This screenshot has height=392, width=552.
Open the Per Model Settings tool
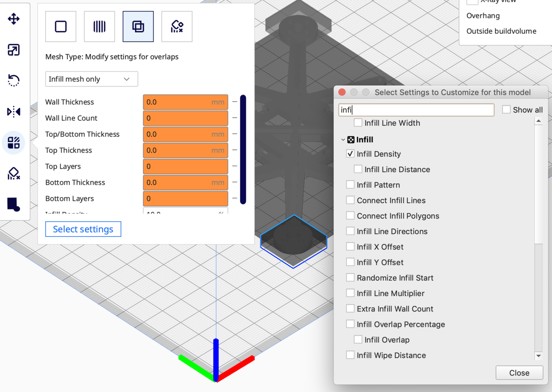14,143
